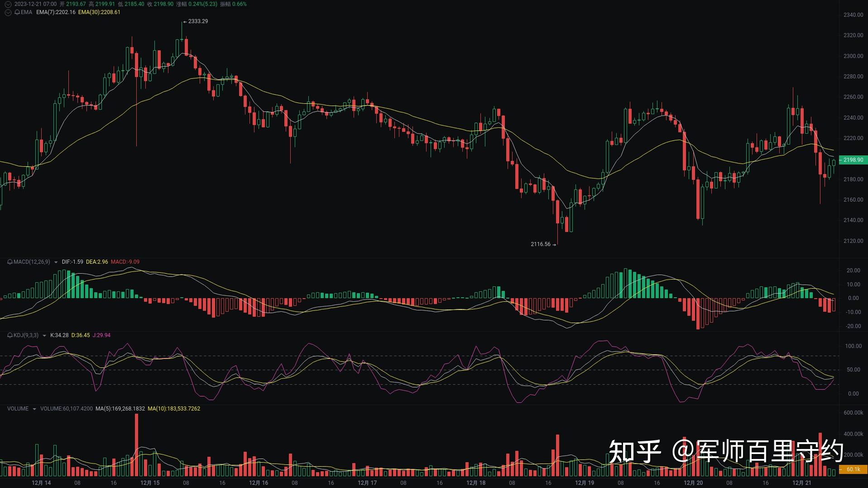The height and width of the screenshot is (488, 868).
Task: Click the 2300.00 price axis label
Action: [853, 56]
